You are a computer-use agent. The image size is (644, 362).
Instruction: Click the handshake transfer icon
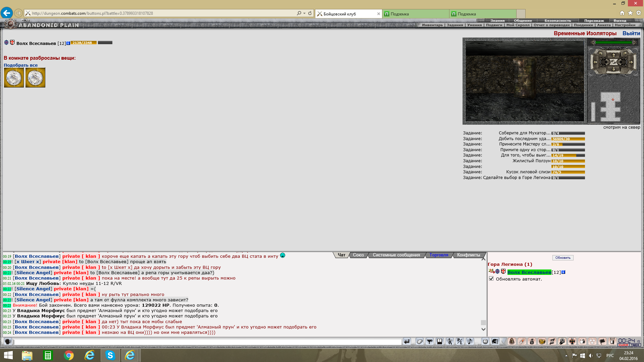pyautogui.click(x=552, y=342)
